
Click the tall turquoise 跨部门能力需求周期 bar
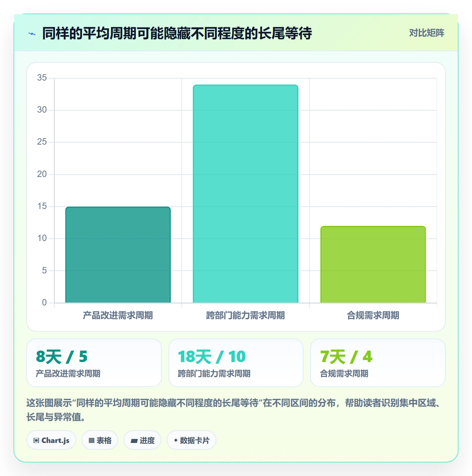(x=245, y=194)
